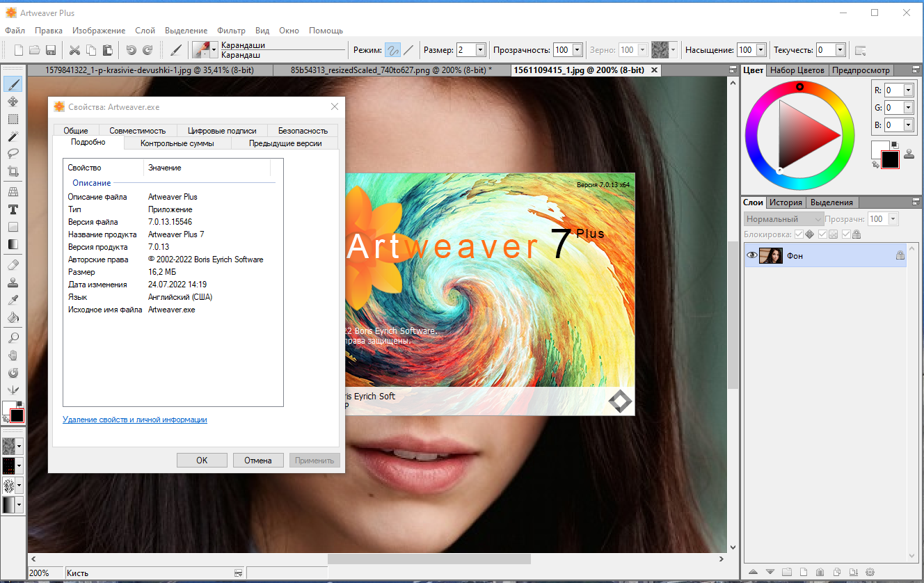Choose the Shape tool

point(13,227)
